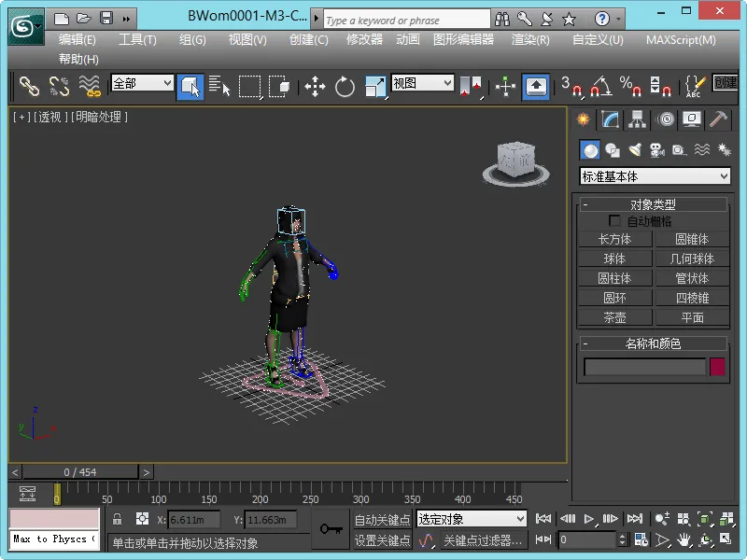Open the 创建(C) menu
747x560 pixels.
(308, 39)
